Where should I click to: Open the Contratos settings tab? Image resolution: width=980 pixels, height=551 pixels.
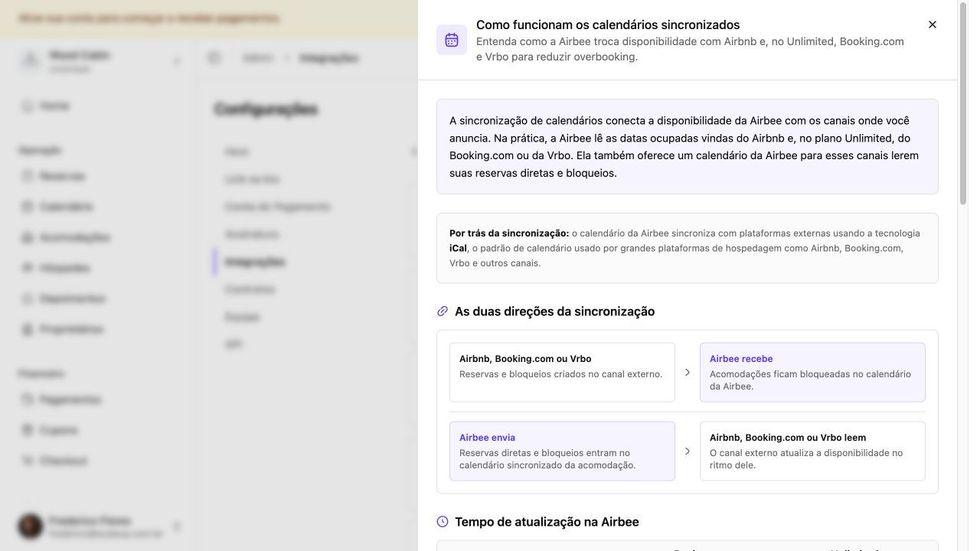(x=250, y=289)
